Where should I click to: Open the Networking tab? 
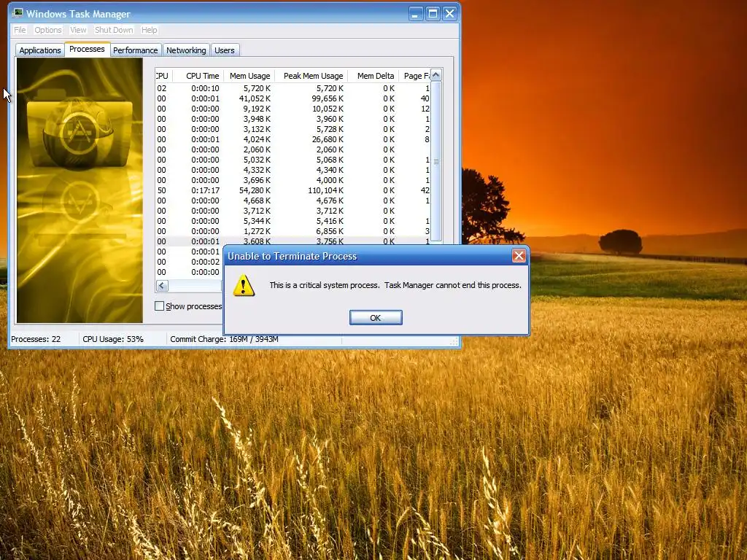186,50
